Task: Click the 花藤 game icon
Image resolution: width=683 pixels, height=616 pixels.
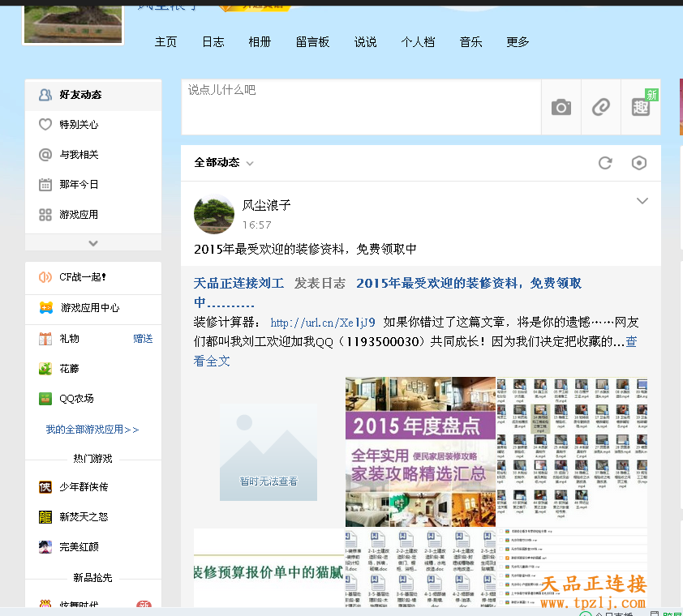Action: point(45,369)
